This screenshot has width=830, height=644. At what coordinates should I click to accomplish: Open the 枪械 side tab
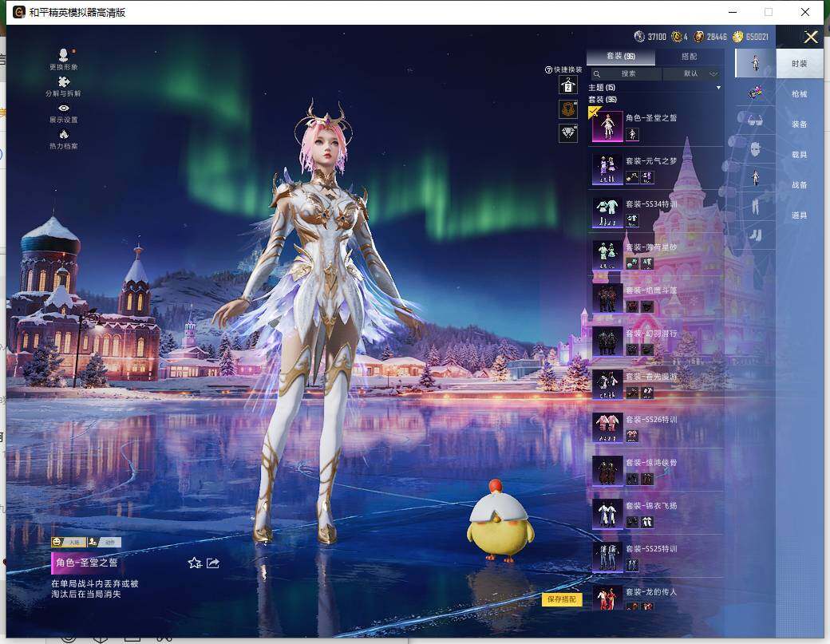pyautogui.click(x=800, y=93)
